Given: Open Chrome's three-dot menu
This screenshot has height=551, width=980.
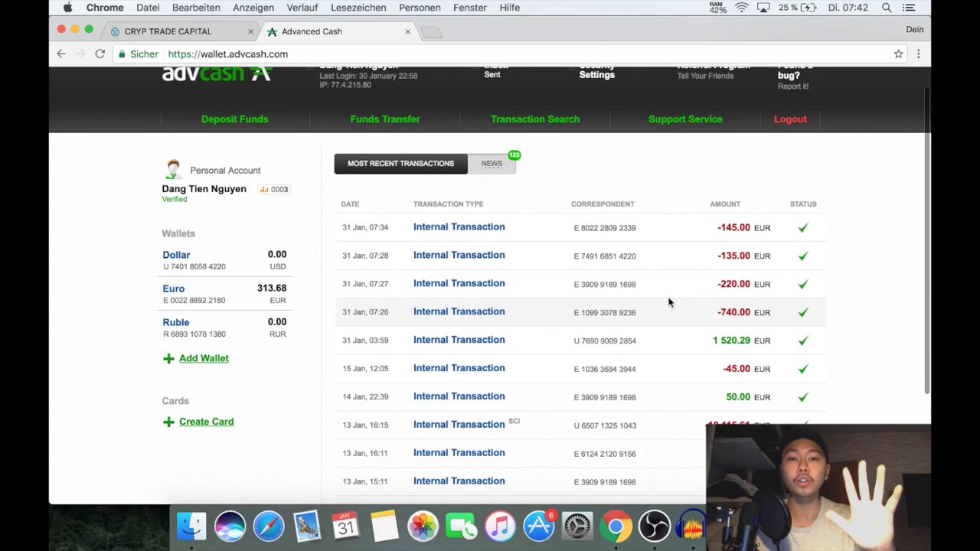Looking at the screenshot, I should (918, 54).
